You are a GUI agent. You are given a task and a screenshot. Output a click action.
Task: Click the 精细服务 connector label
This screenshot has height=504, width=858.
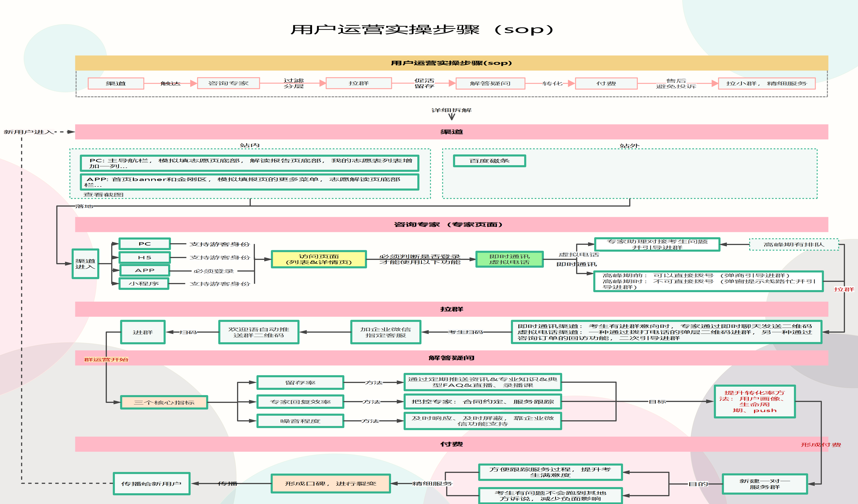432,483
